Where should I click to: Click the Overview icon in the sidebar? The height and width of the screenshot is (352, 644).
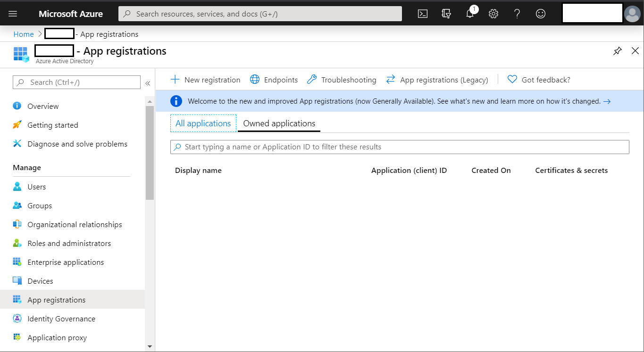17,106
